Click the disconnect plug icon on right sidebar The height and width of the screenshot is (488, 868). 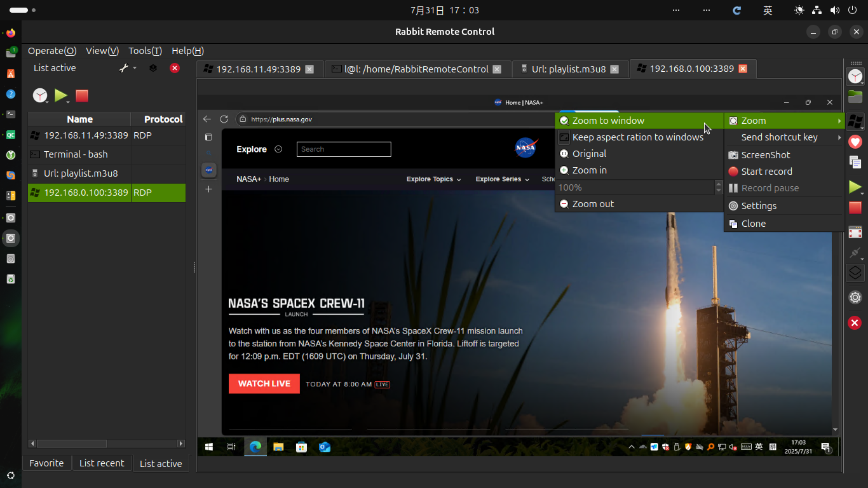(x=855, y=253)
